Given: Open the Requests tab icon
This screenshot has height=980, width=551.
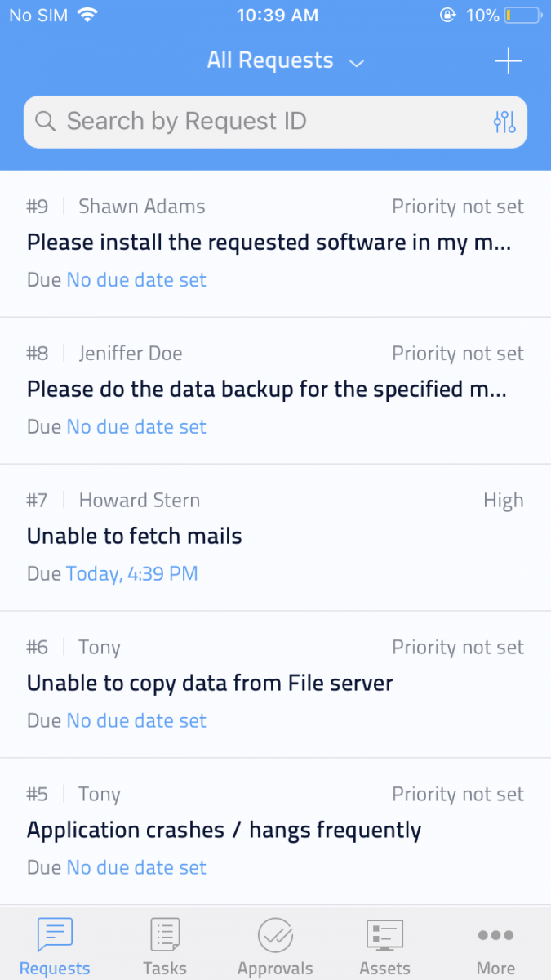Looking at the screenshot, I should [x=55, y=935].
